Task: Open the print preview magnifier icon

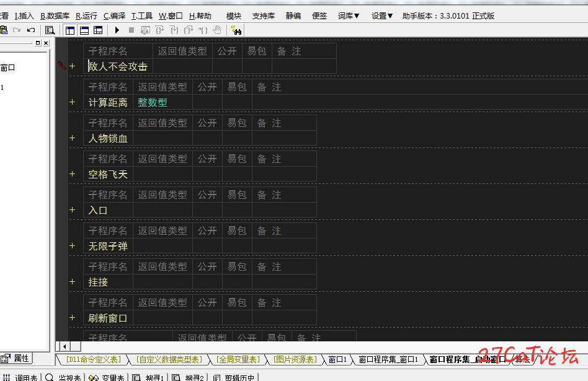Action: 50,30
